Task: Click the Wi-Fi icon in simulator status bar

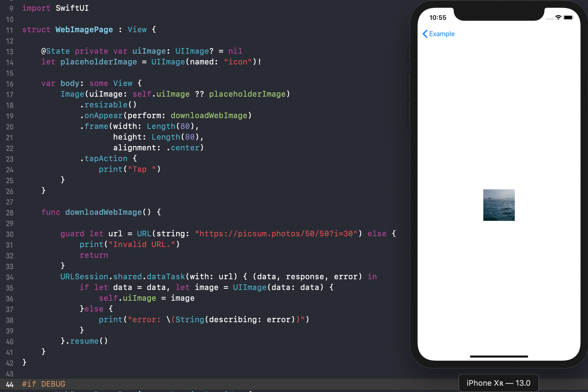Action: pyautogui.click(x=558, y=17)
